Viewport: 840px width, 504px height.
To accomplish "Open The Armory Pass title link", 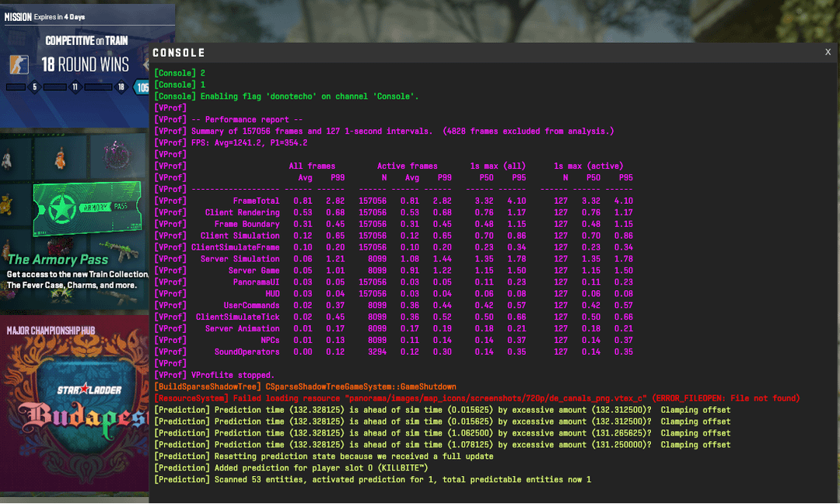I will point(53,260).
